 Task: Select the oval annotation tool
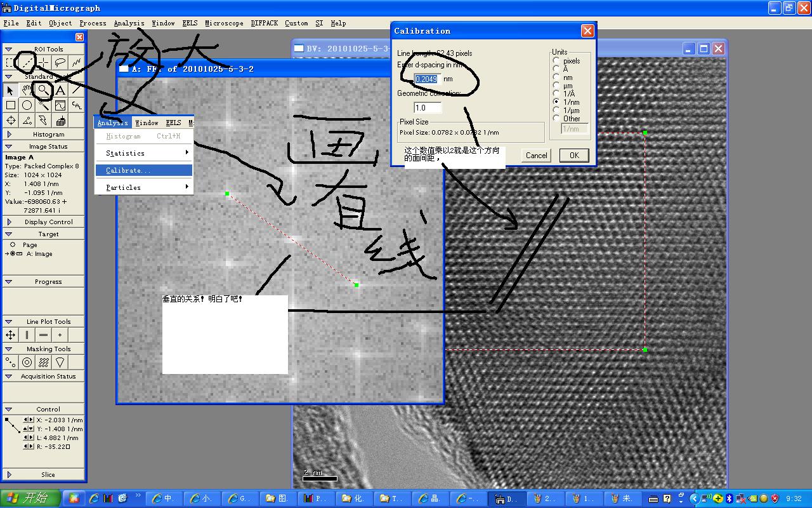(x=27, y=105)
